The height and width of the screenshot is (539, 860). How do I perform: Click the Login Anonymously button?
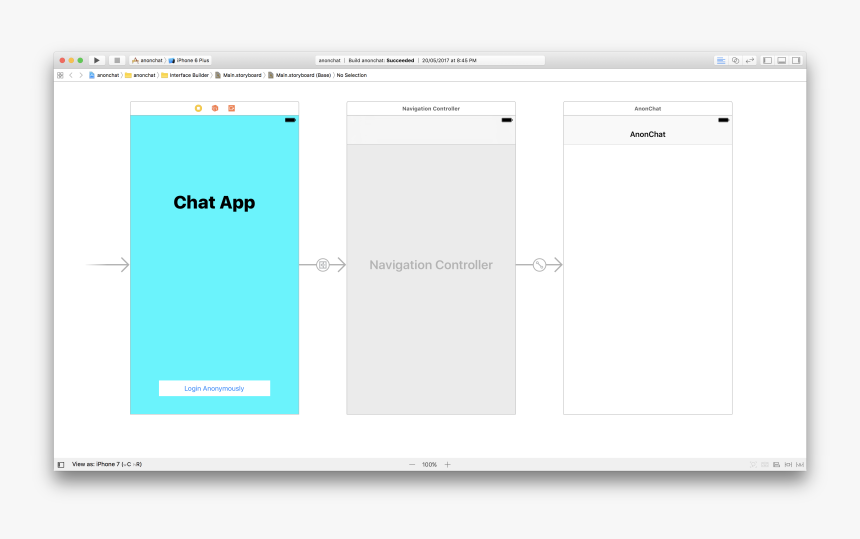(214, 388)
